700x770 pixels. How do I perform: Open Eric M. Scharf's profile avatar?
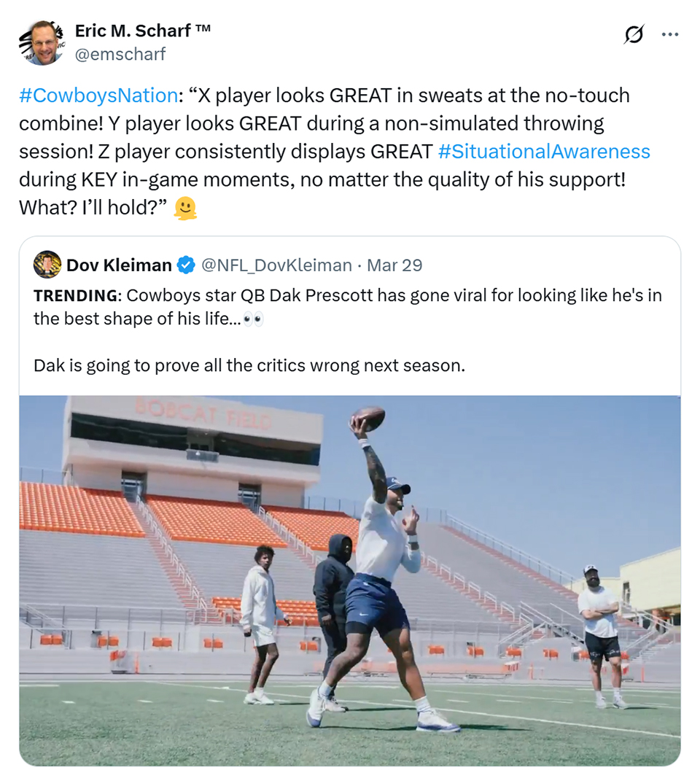coord(42,42)
